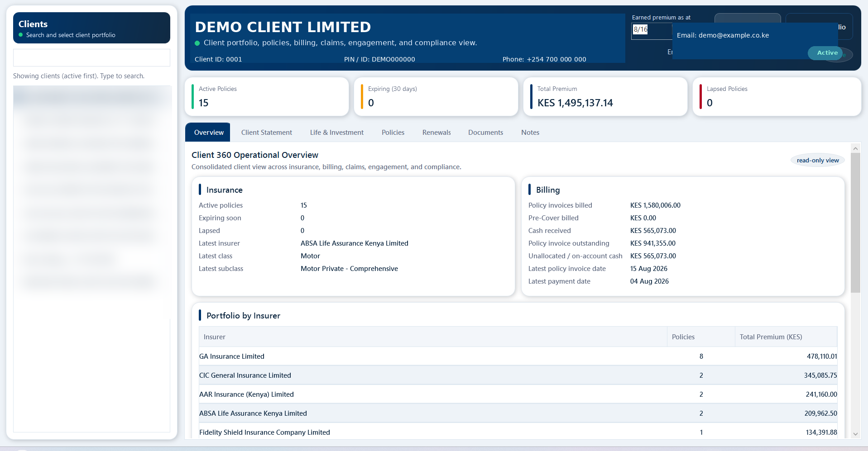Select the AAR Insurance (Kenya) Limited row
The width and height of the screenshot is (868, 451).
click(518, 394)
